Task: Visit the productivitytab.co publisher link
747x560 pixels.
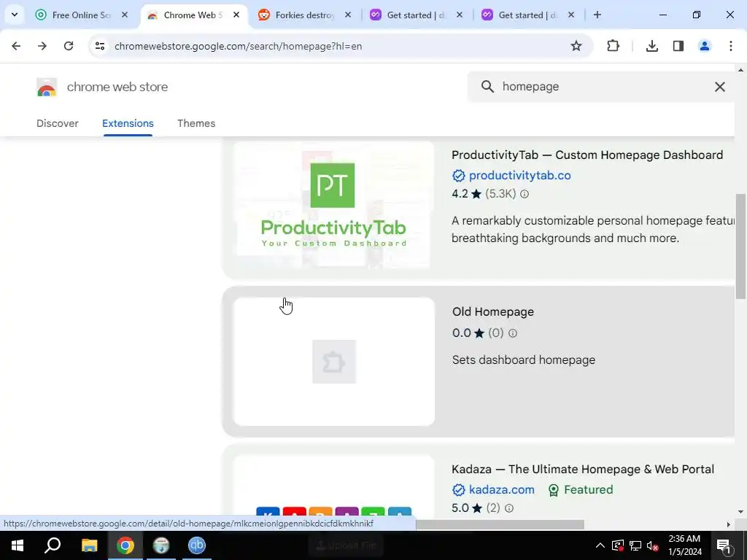Action: (519, 176)
